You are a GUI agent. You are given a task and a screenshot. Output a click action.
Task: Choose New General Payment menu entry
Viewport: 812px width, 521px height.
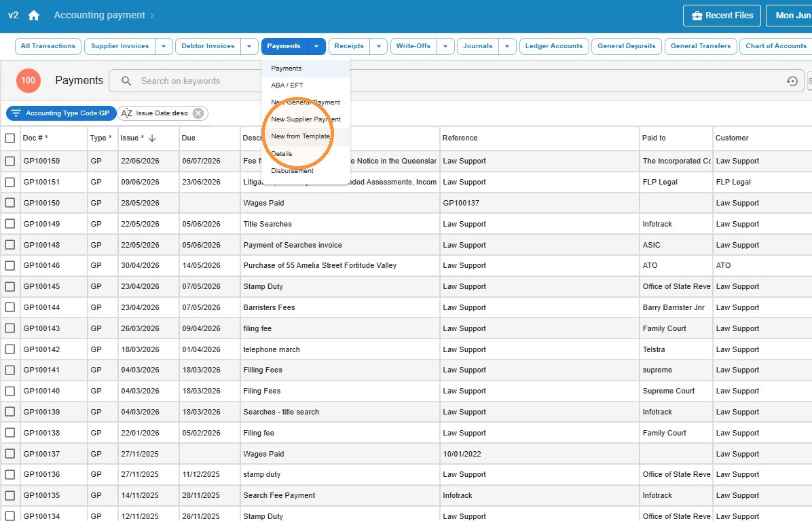point(306,102)
